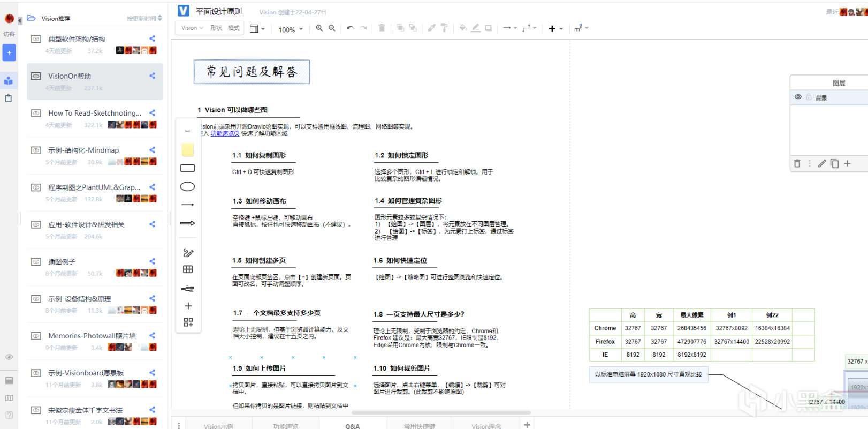The height and width of the screenshot is (429, 868).
Task: Select the rectangle shape tool
Action: 187,168
